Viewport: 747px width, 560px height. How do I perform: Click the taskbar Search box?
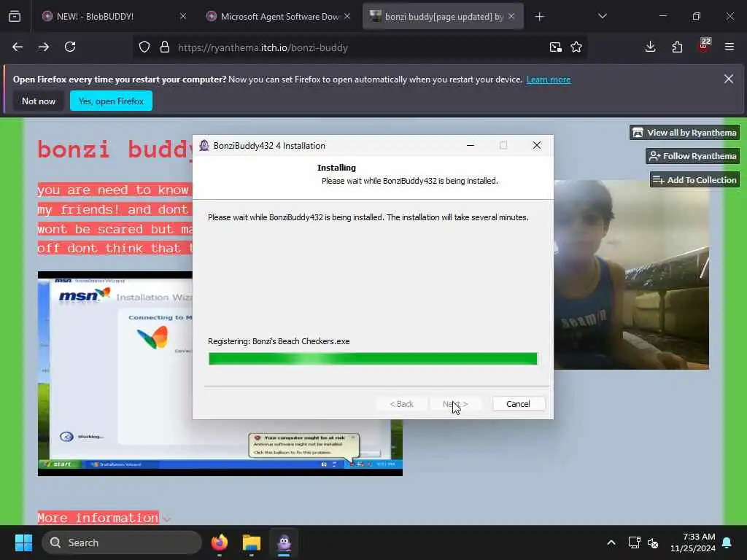[x=122, y=542]
